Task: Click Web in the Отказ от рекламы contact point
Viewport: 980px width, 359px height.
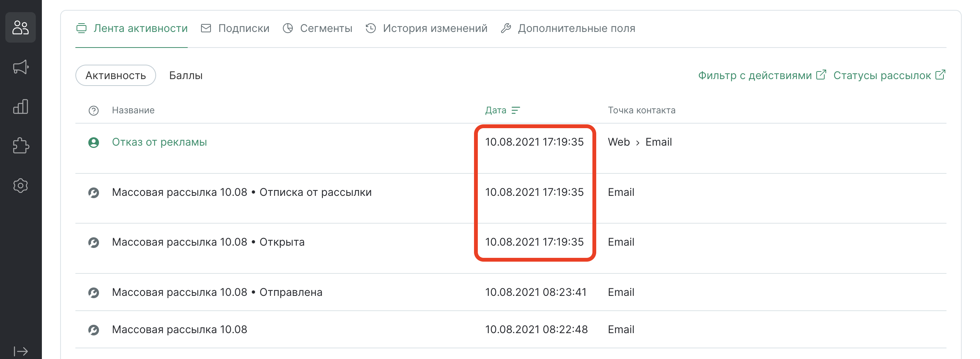Action: pos(619,142)
